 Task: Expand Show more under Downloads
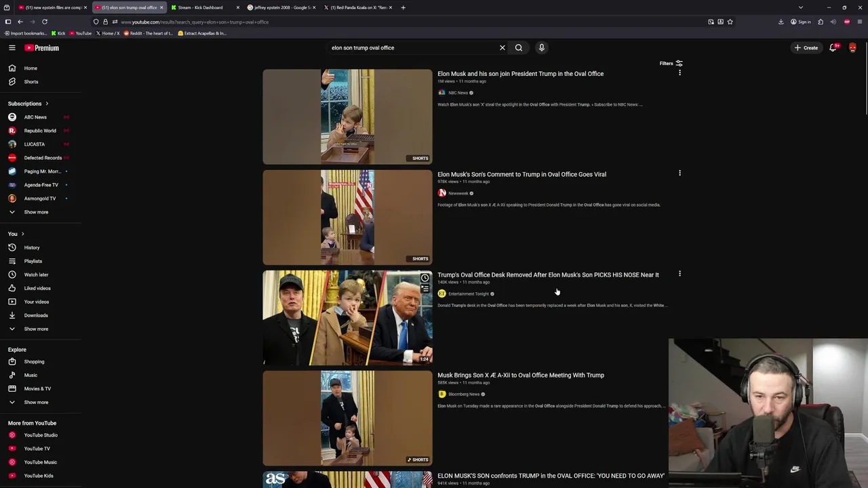(x=35, y=329)
